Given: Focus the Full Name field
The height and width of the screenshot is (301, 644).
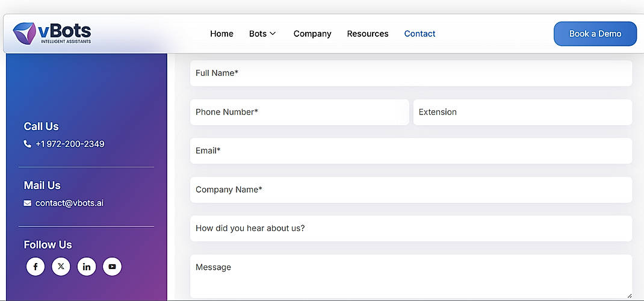Looking at the screenshot, I should click(x=410, y=73).
